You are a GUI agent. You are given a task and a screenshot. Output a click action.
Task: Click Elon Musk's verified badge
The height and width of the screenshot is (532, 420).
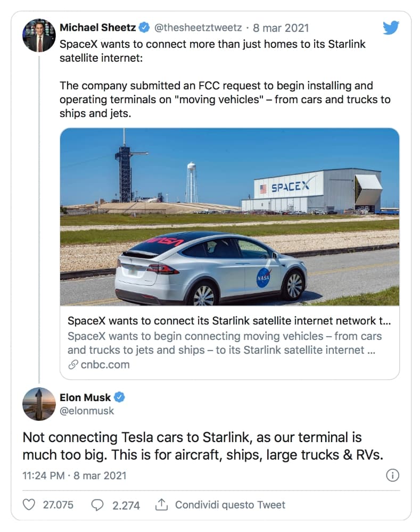(x=121, y=397)
